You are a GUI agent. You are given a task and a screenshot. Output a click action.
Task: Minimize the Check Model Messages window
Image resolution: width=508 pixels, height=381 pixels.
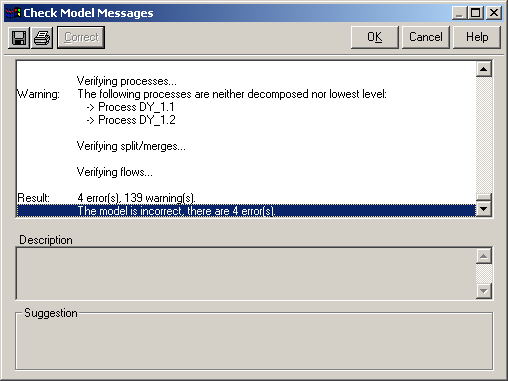[460, 13]
